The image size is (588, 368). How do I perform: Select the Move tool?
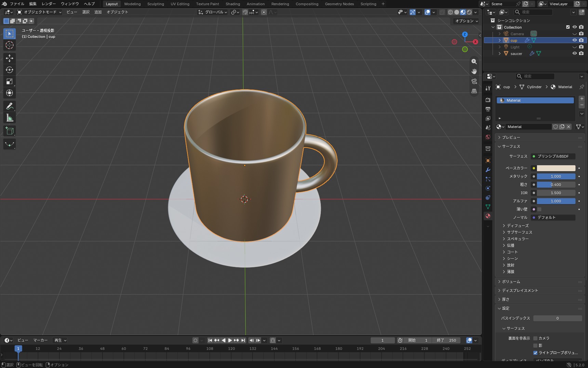[x=10, y=58]
